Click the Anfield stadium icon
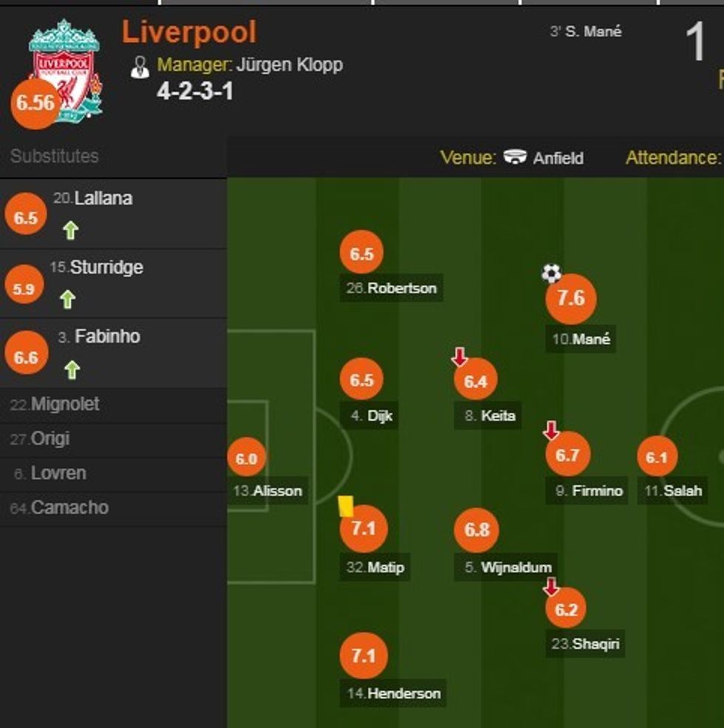724x728 pixels. pyautogui.click(x=515, y=157)
